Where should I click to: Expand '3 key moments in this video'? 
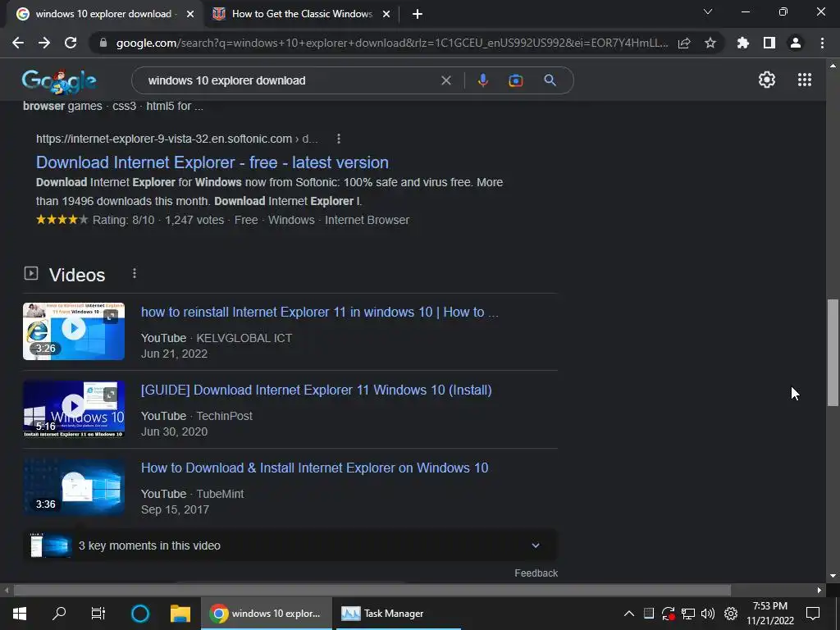[290, 546]
